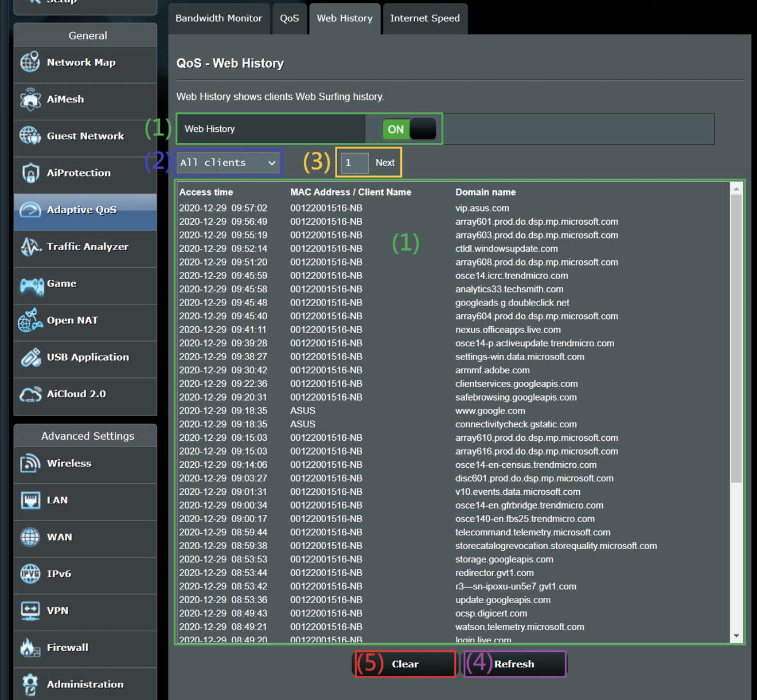This screenshot has width=757, height=700.
Task: Click the connectivitycheck.gstatic.com entry
Action: (x=516, y=424)
